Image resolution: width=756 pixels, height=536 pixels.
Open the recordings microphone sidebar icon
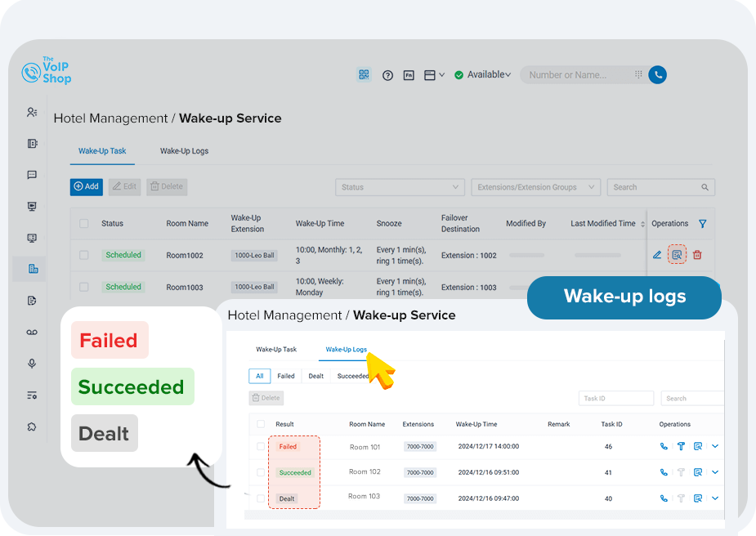(32, 364)
